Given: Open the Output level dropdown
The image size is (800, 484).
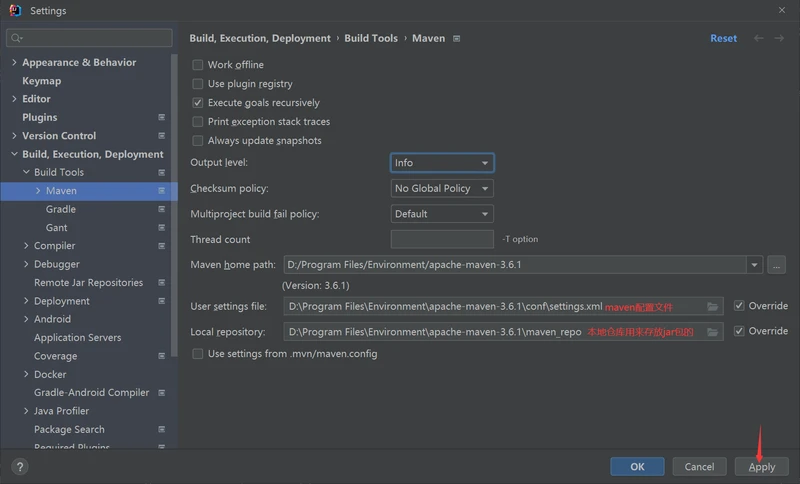Looking at the screenshot, I should point(441,163).
